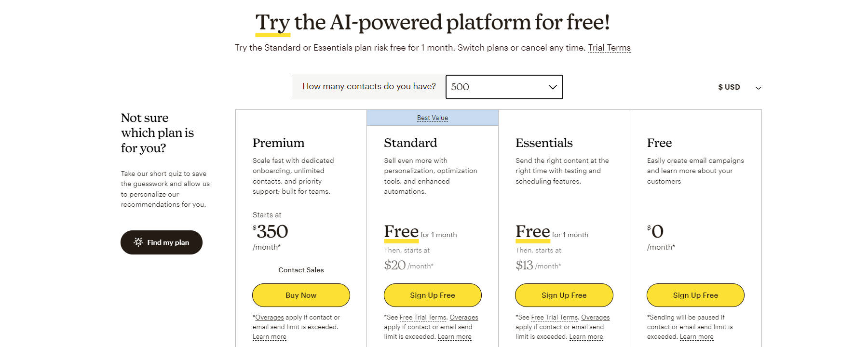
Task: Click Free Trial Terms under Essentials
Action: [x=554, y=317]
